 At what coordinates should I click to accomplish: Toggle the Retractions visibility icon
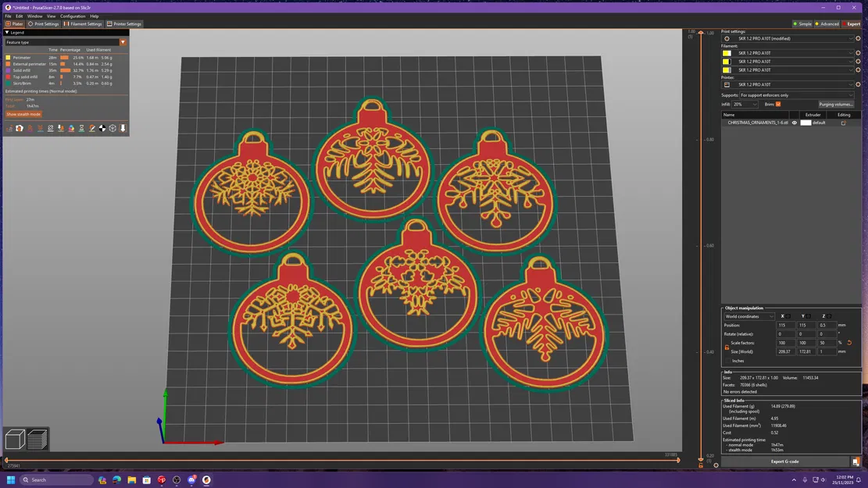tap(30, 128)
